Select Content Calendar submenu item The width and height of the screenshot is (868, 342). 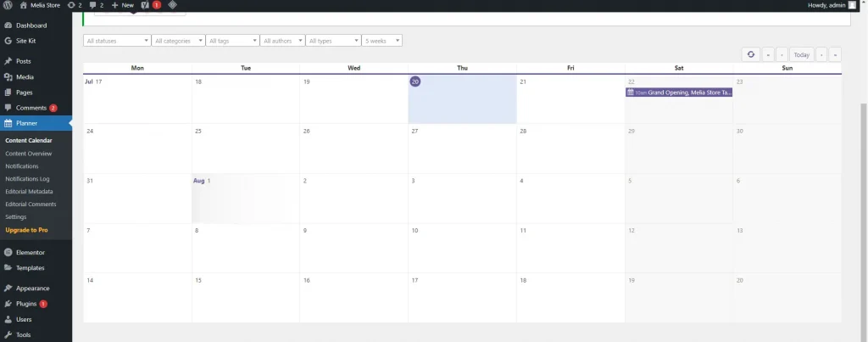pyautogui.click(x=29, y=141)
